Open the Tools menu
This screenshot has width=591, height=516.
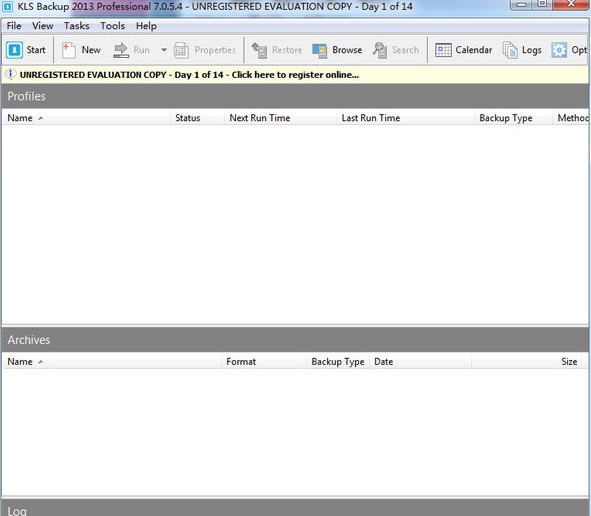coord(113,26)
